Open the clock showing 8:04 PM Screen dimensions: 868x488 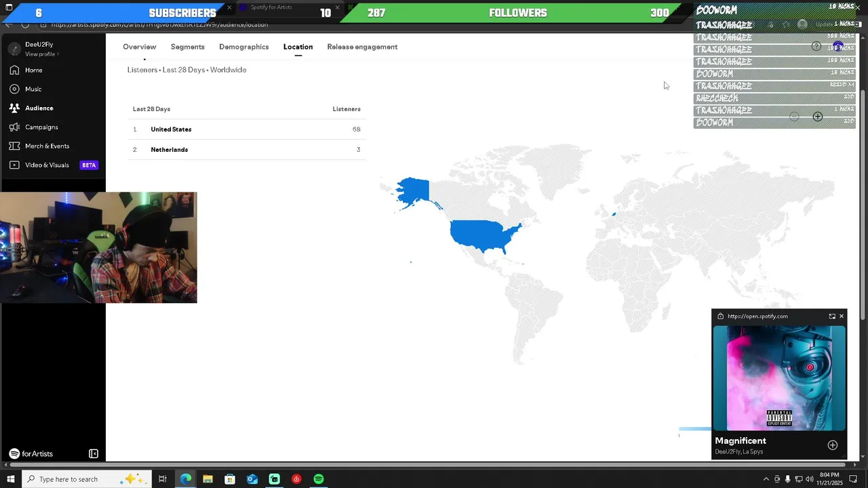[x=829, y=479]
